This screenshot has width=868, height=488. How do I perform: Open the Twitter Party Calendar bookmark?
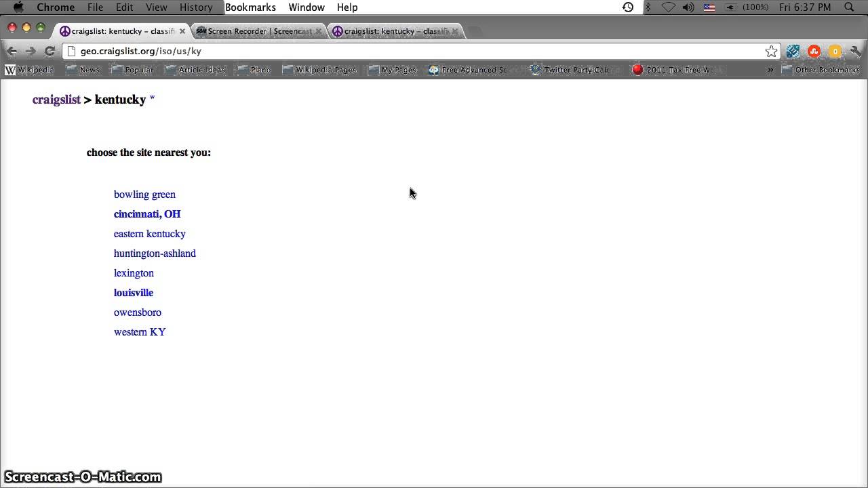[x=570, y=70]
